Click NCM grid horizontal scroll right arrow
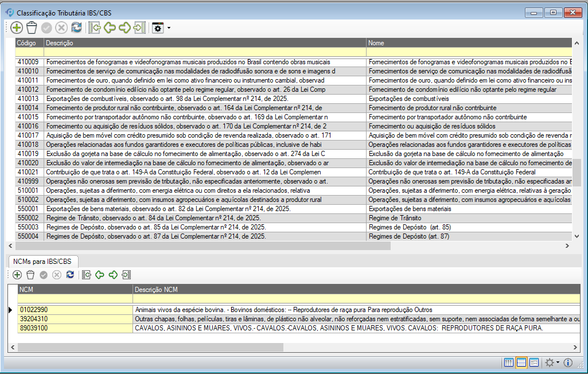The width and height of the screenshot is (588, 374). coord(575,348)
